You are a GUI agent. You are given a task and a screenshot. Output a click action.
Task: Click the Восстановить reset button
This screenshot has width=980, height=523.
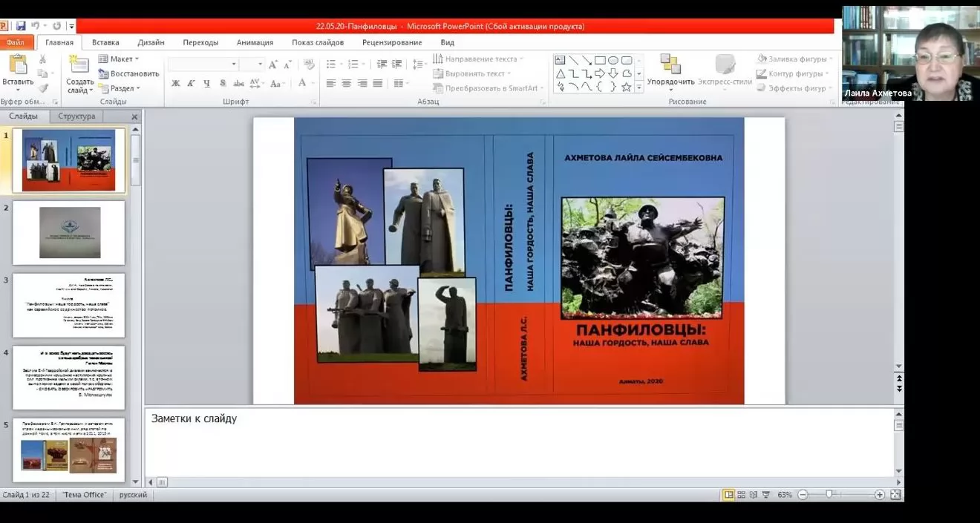click(x=129, y=73)
